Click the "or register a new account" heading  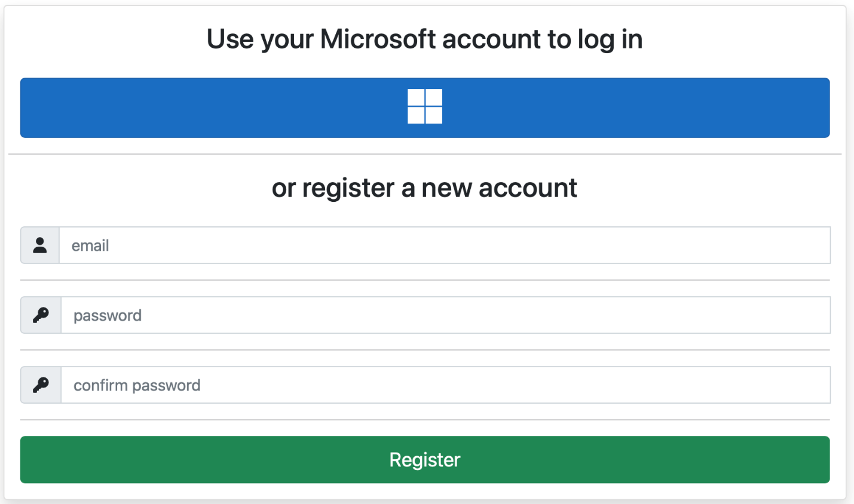[424, 188]
